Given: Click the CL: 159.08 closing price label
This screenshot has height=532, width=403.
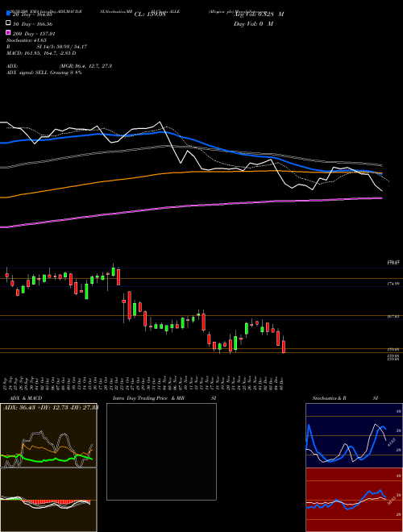Looking at the screenshot, I should tap(150, 15).
